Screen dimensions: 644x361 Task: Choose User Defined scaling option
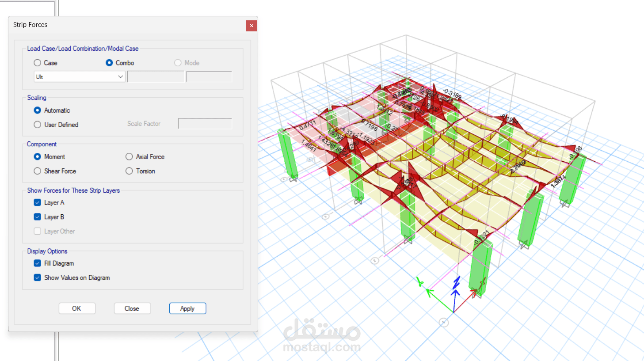tap(38, 125)
